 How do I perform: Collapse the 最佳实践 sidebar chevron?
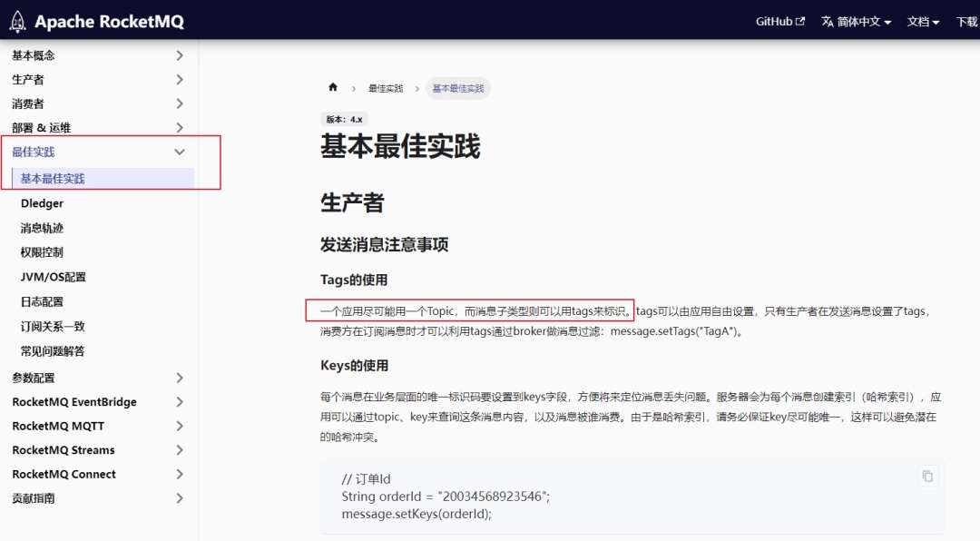click(180, 152)
